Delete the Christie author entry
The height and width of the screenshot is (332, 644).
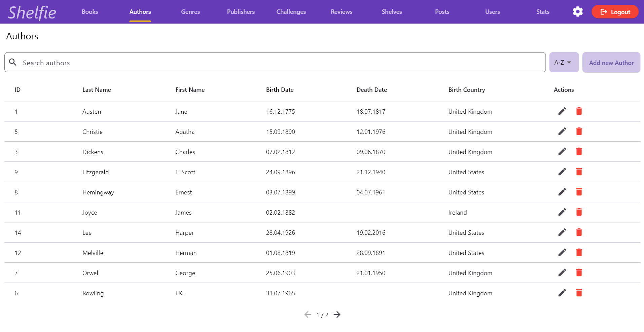point(579,131)
